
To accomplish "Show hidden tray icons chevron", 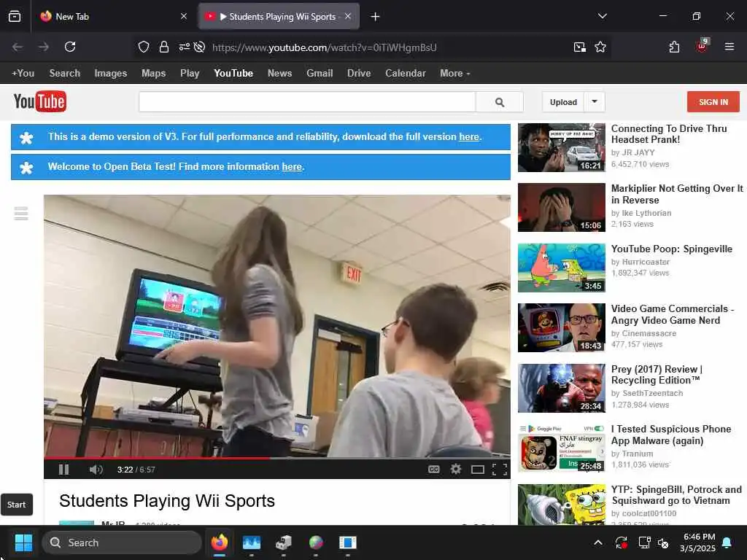I will (x=598, y=542).
